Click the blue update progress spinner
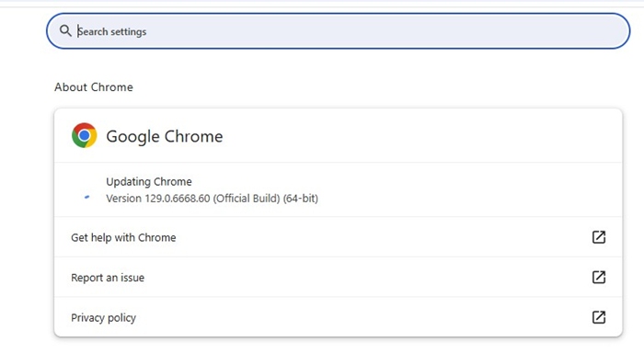644x354 pixels. [x=86, y=197]
